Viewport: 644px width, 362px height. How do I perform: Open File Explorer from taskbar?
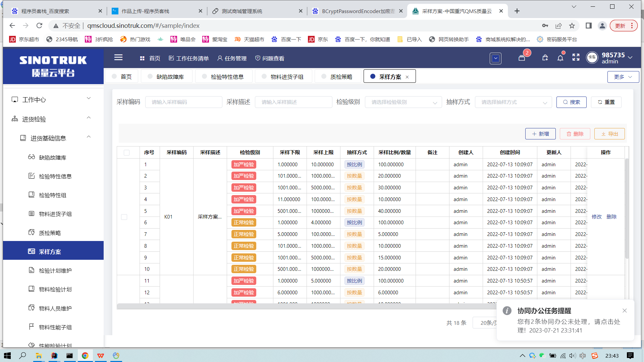point(39,356)
